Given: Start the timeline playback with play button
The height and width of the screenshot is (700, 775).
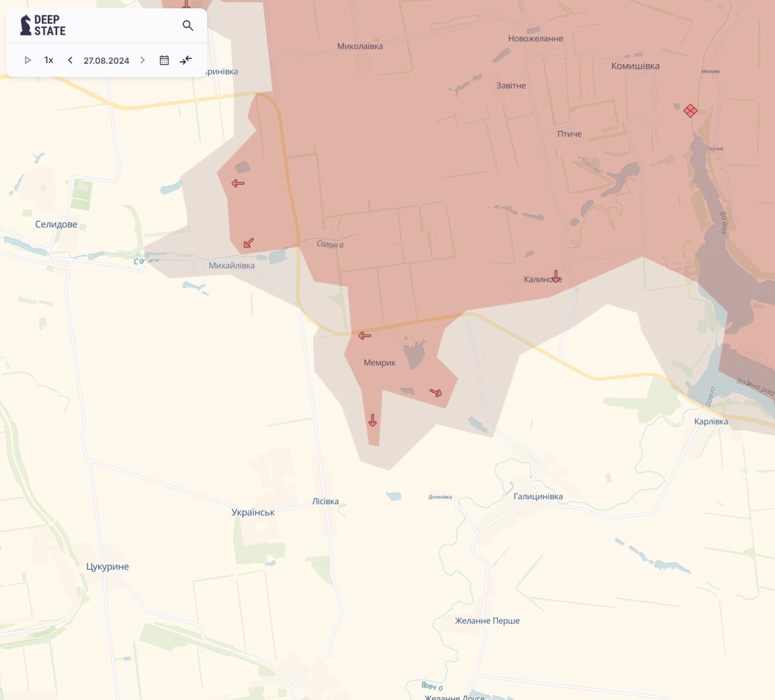Looking at the screenshot, I should (27, 60).
